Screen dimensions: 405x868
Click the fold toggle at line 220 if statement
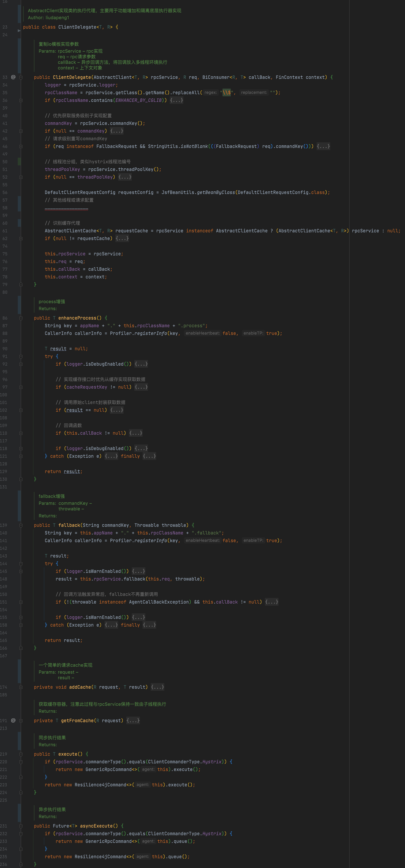click(21, 762)
